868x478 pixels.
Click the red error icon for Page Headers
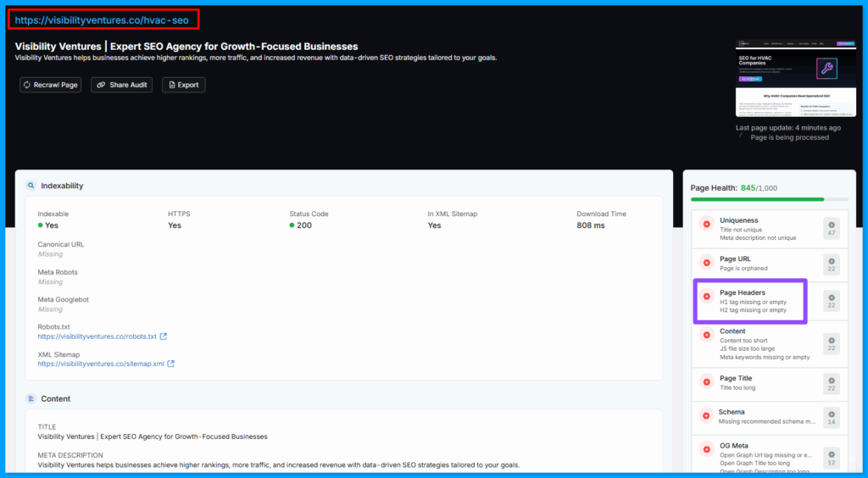click(706, 297)
